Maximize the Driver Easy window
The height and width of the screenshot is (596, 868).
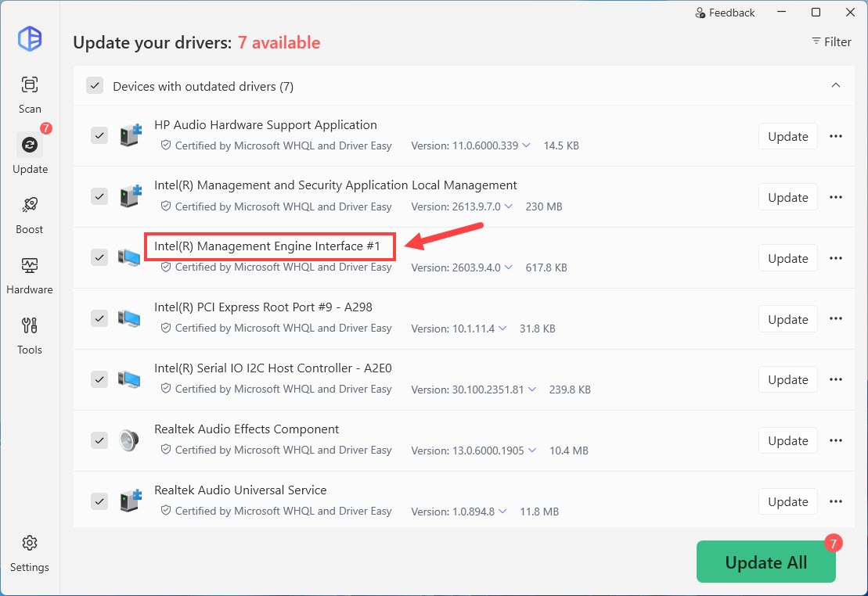click(816, 13)
